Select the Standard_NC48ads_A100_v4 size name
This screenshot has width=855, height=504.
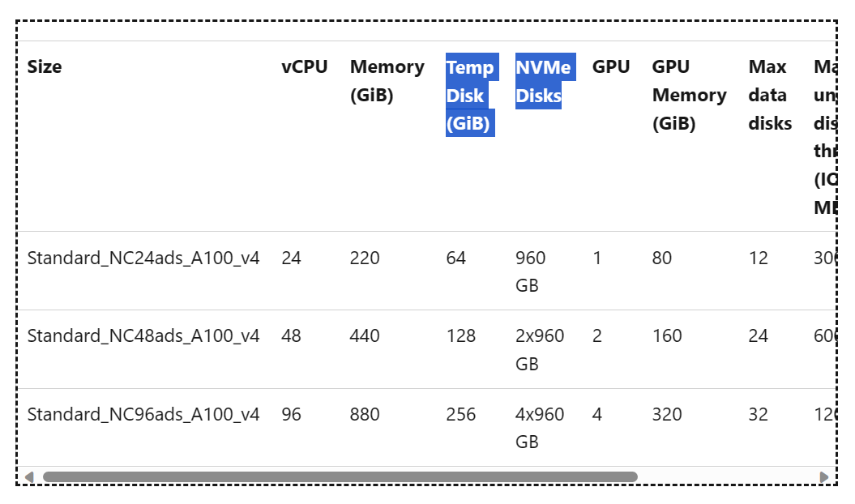click(143, 335)
